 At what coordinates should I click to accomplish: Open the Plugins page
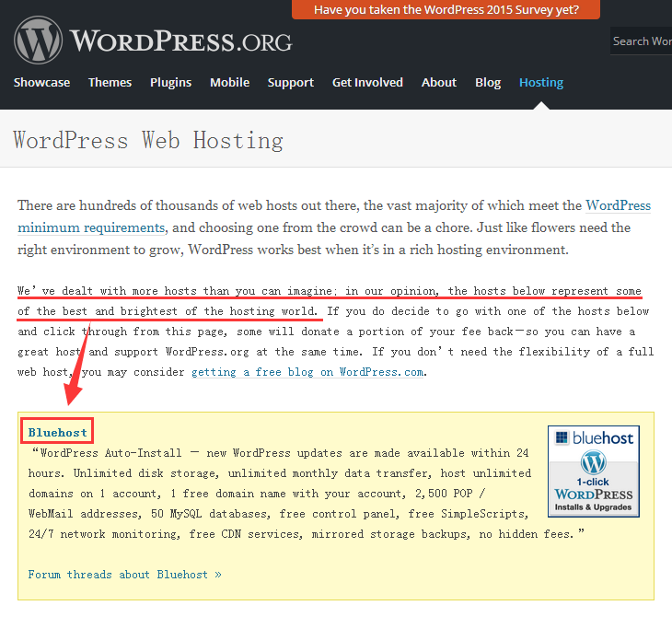tap(170, 82)
